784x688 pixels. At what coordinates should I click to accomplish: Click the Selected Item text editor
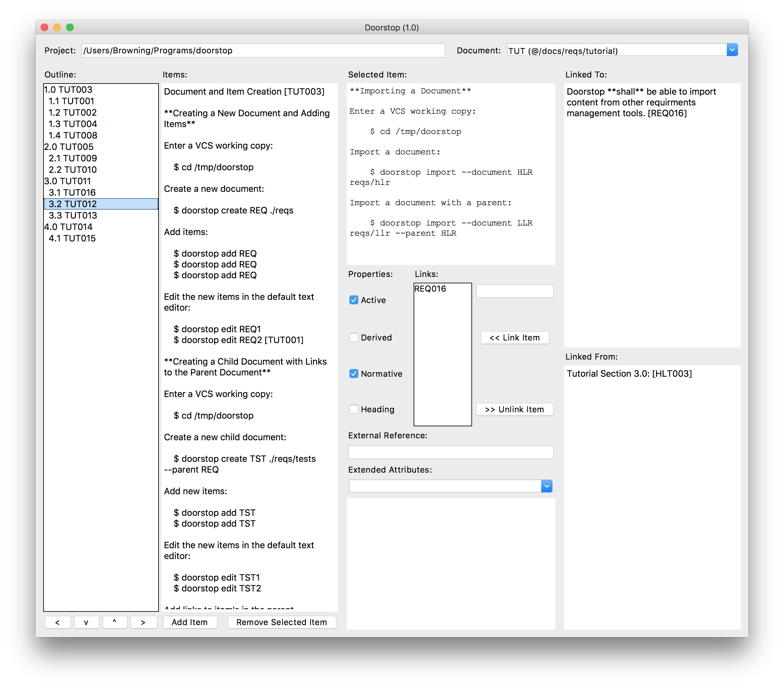(451, 174)
